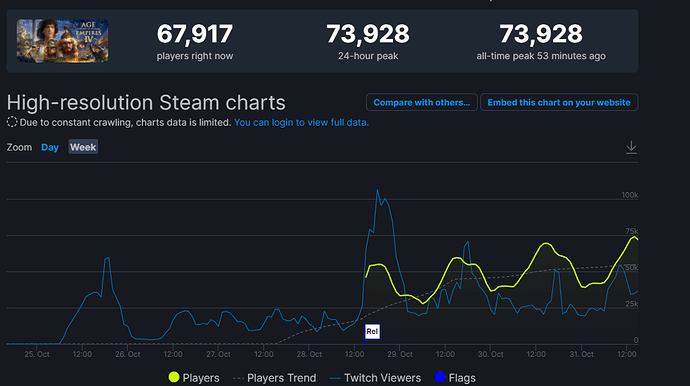Click the 25k y-axis label
Viewport: 690px width, 386px height.
coord(631,304)
